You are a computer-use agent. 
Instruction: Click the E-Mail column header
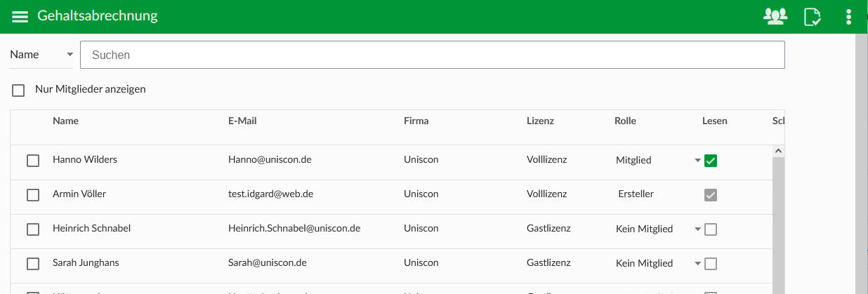(x=242, y=121)
